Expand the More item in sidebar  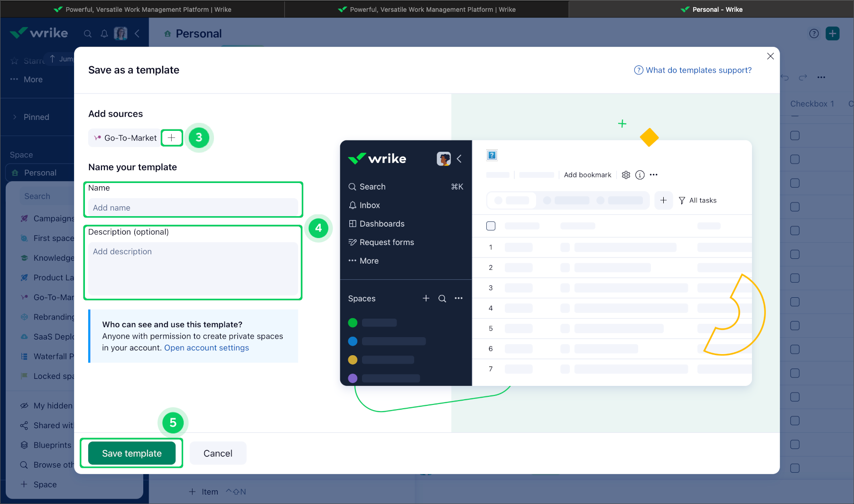coord(33,80)
